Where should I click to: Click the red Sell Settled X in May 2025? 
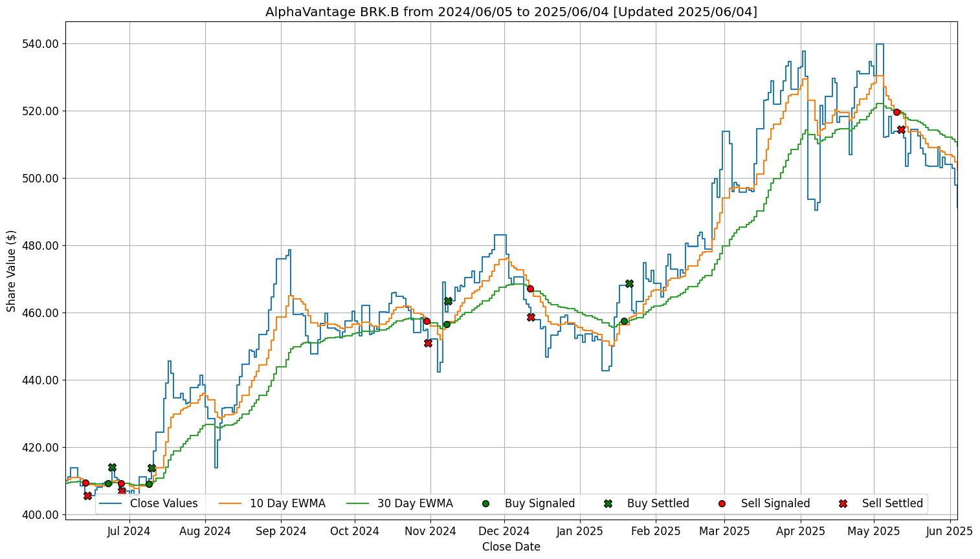901,129
